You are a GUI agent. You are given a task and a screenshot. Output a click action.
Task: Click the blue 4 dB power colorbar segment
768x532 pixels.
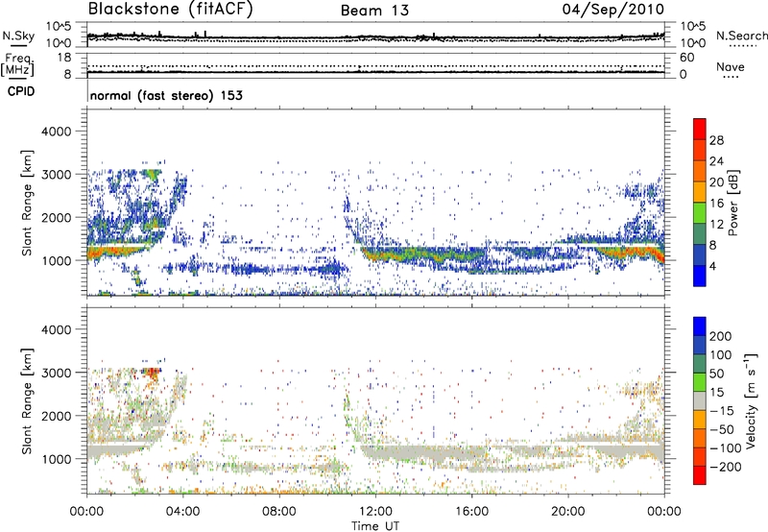pos(700,276)
